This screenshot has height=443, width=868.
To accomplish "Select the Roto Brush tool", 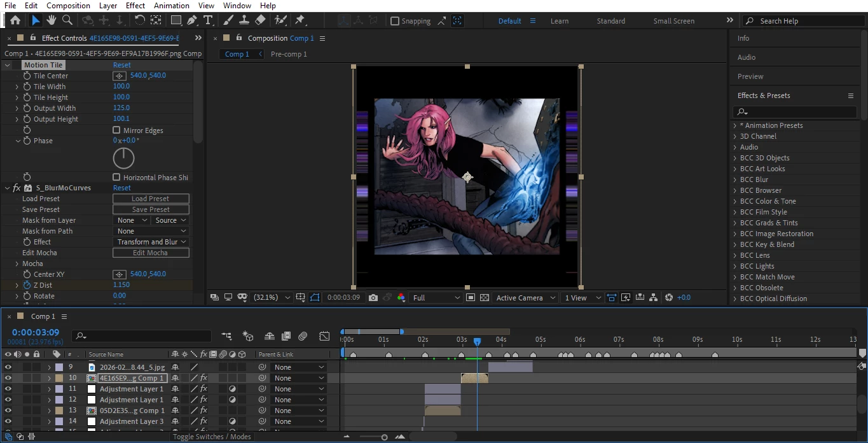I will 280,20.
